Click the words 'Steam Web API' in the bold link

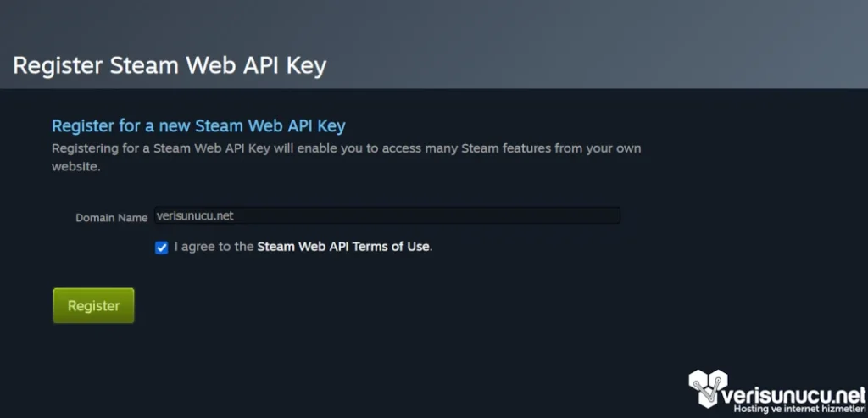[x=300, y=248]
